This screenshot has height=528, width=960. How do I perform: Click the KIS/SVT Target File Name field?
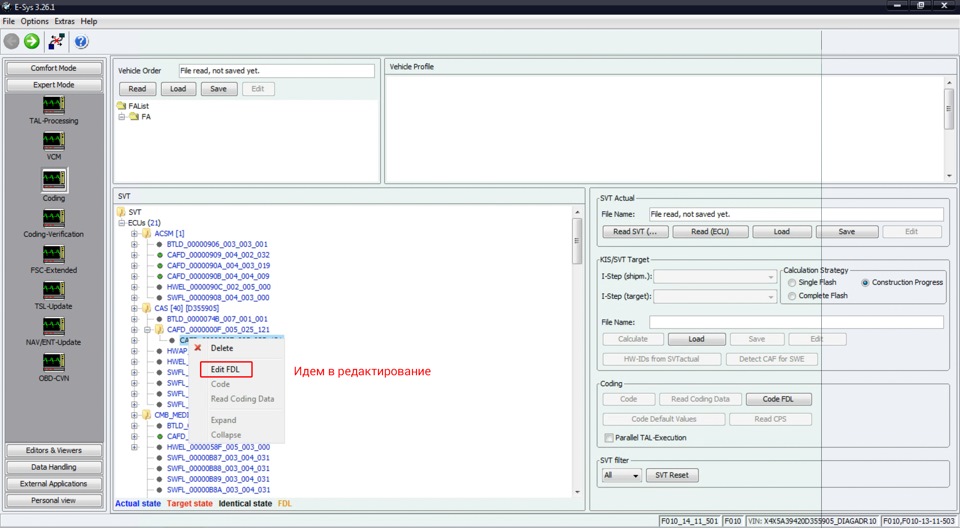coord(796,322)
